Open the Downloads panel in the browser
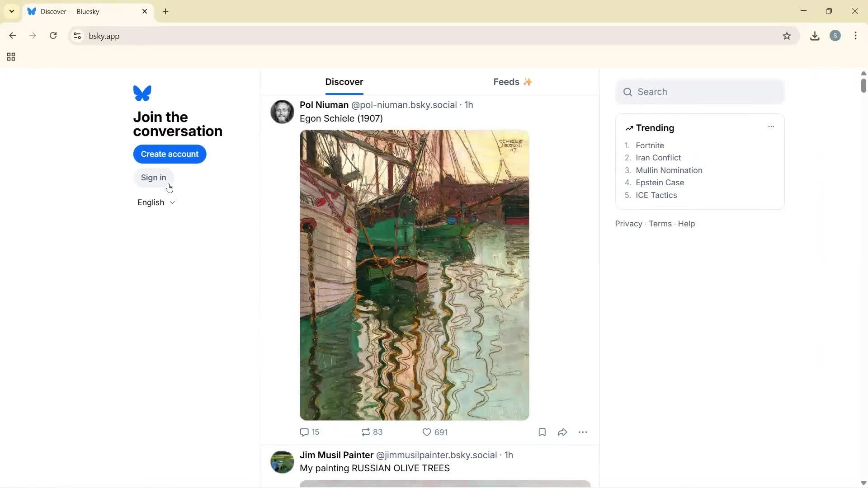The width and height of the screenshot is (868, 488). click(814, 36)
